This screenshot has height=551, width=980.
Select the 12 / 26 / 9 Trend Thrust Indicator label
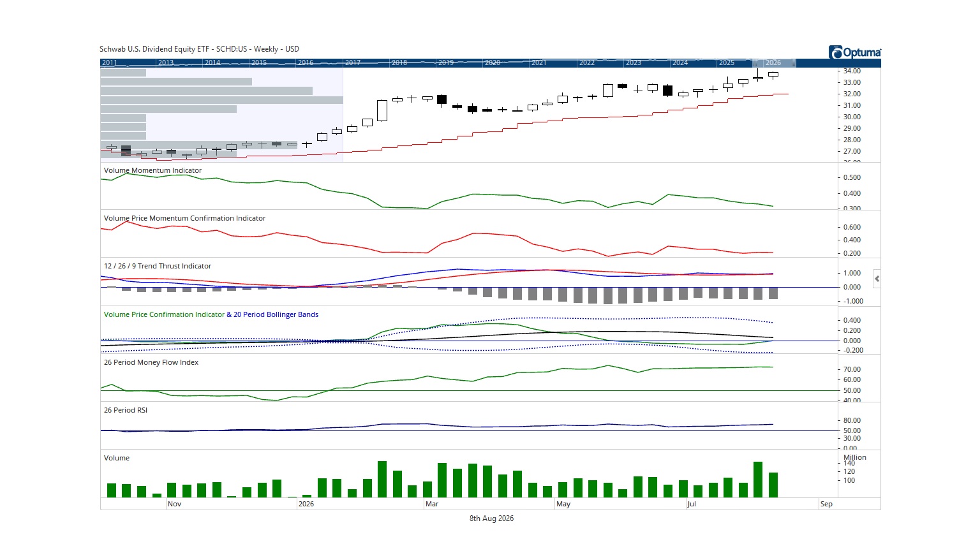(x=158, y=266)
